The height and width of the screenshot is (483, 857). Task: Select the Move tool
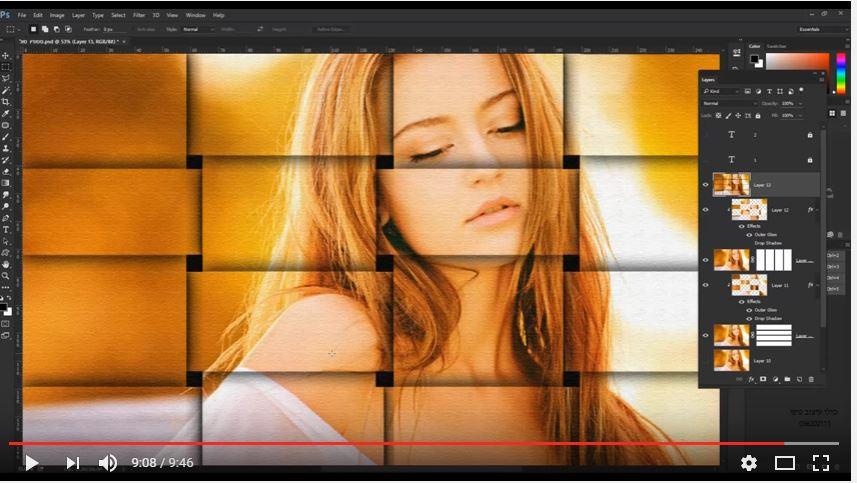click(x=6, y=55)
